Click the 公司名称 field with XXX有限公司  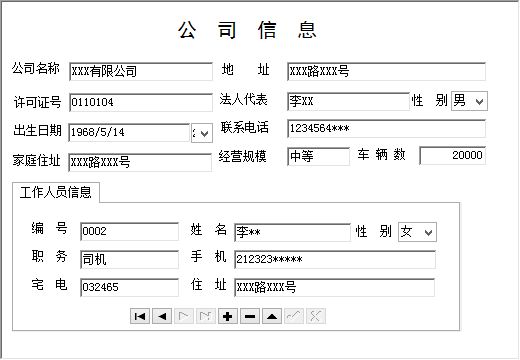click(x=141, y=72)
